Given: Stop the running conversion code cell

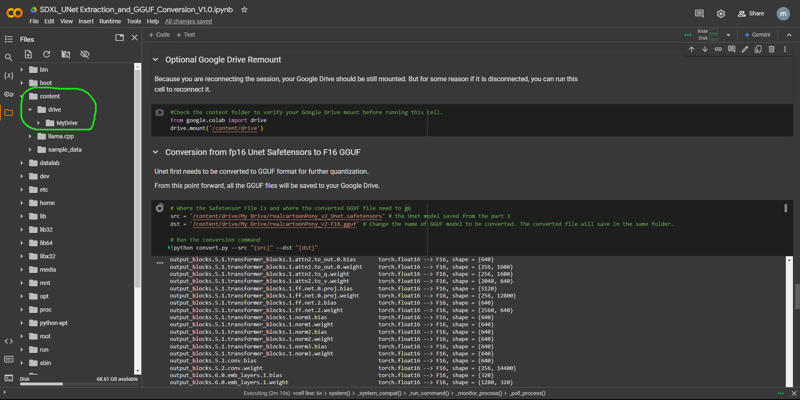Looking at the screenshot, I should pos(159,208).
